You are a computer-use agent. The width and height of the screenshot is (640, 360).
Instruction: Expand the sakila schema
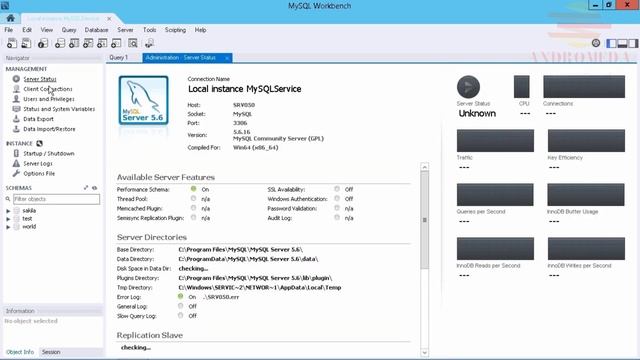click(8, 211)
